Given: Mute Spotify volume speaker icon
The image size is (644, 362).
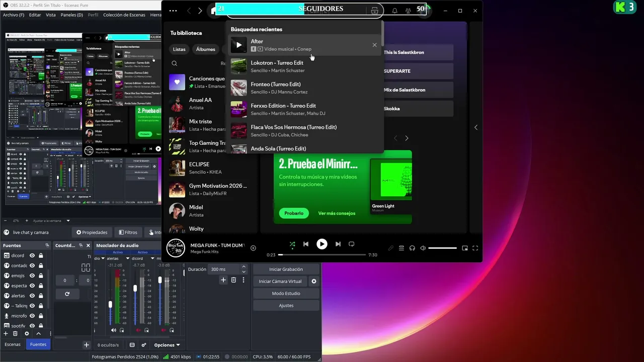Looking at the screenshot, I should (423, 248).
